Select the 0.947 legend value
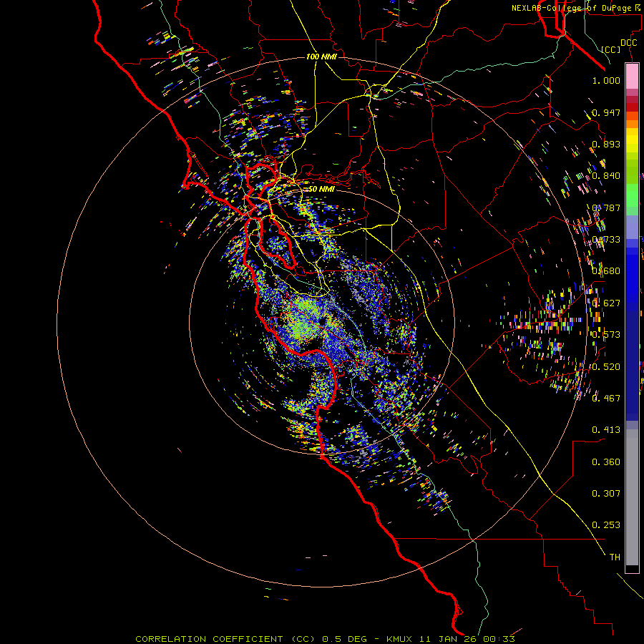 point(606,112)
